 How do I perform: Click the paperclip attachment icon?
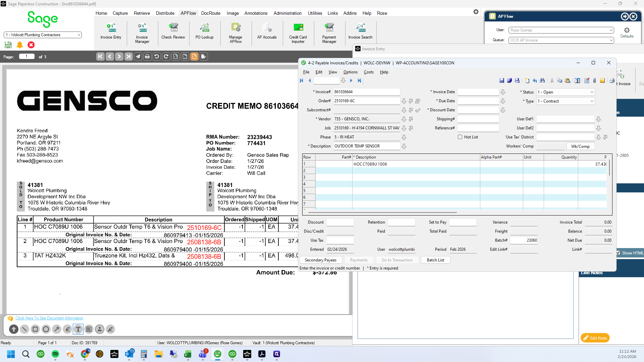(x=594, y=80)
